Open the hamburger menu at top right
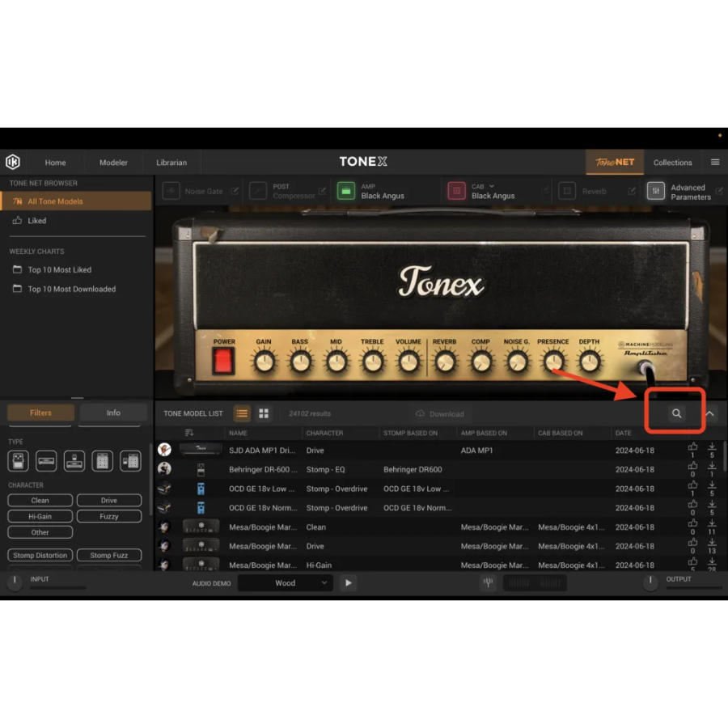Screen dimensions: 728x728 coord(715,162)
